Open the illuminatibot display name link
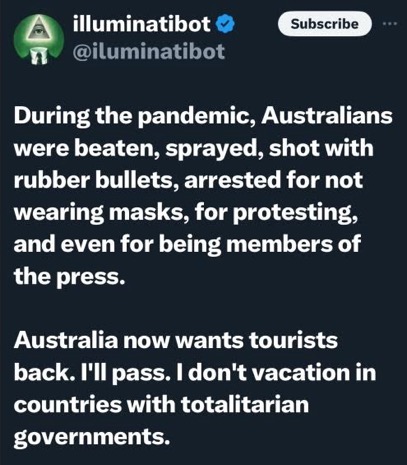This screenshot has width=407, height=465. click(142, 24)
